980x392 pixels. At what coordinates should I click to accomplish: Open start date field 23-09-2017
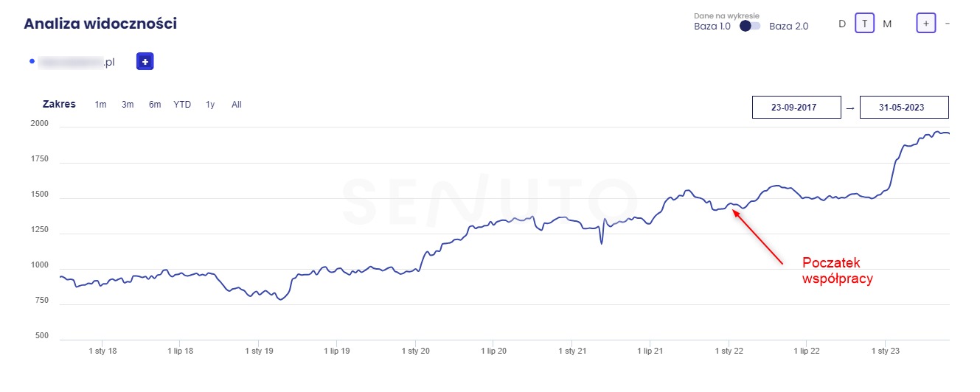point(796,107)
